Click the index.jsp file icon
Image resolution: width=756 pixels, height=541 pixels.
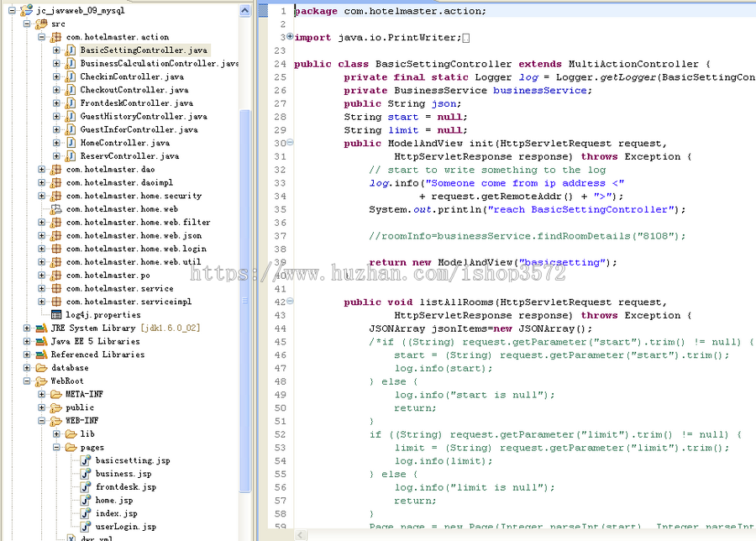pos(86,513)
